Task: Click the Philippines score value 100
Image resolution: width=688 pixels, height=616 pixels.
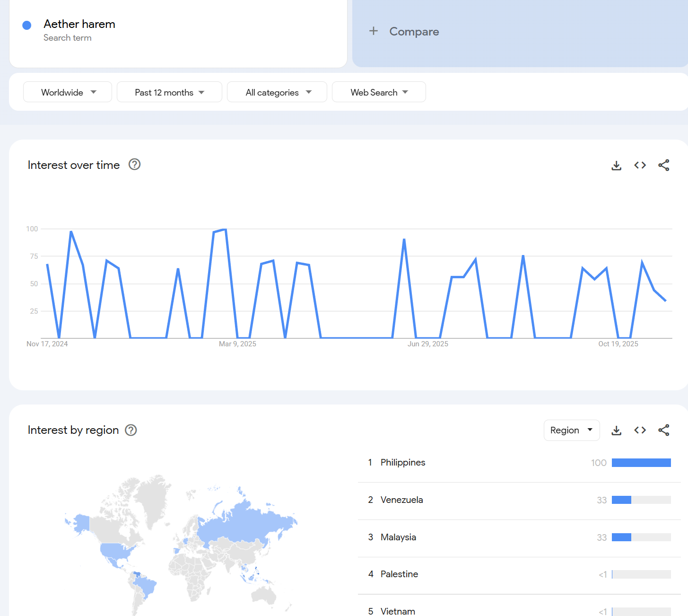Action: [599, 463]
